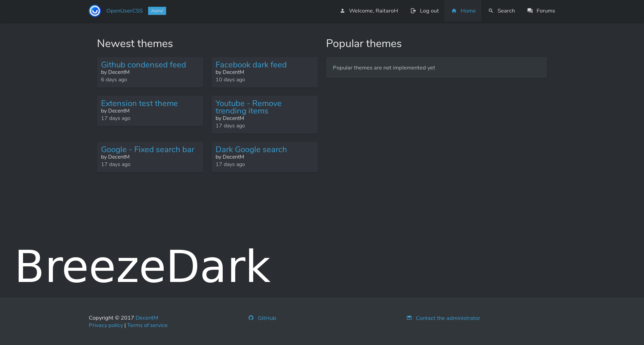Click '10 days ago' under Facebook dark feed
644x345 pixels.
pyautogui.click(x=230, y=80)
